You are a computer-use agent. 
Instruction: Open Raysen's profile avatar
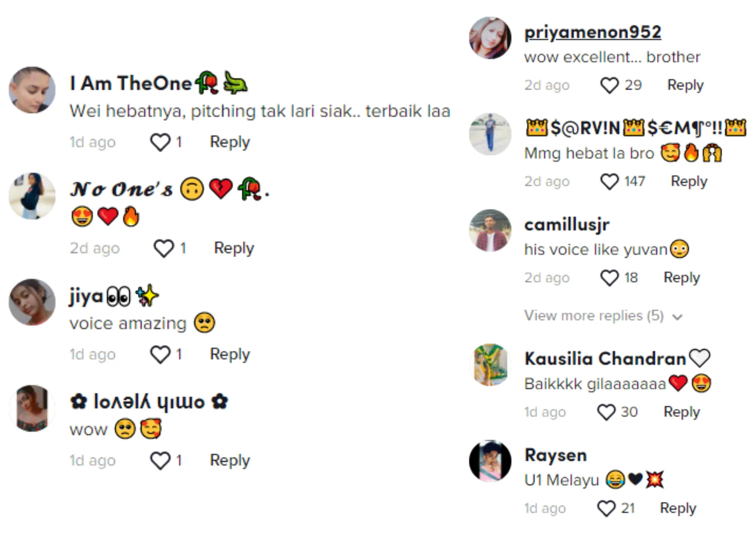point(490,461)
